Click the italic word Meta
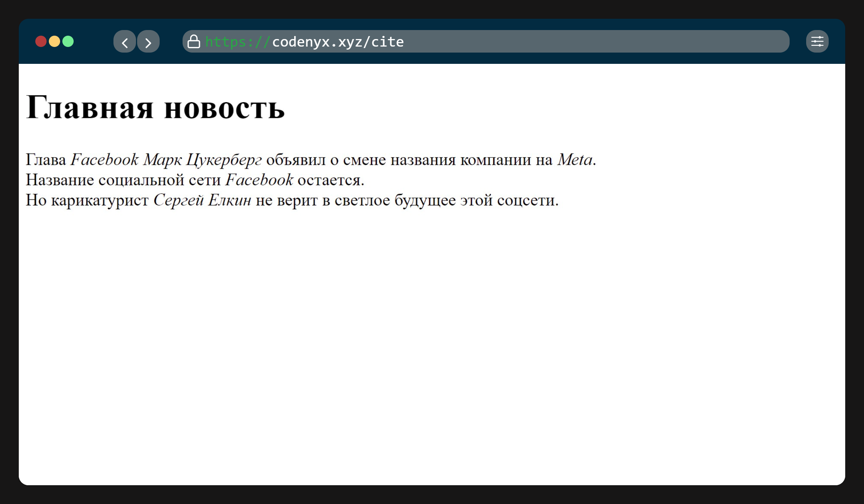Image resolution: width=864 pixels, height=504 pixels. click(x=575, y=160)
